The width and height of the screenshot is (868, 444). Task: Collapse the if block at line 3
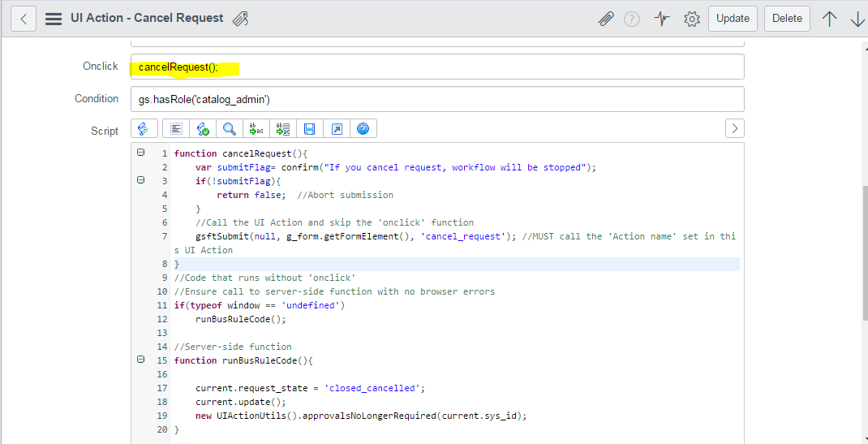click(140, 180)
